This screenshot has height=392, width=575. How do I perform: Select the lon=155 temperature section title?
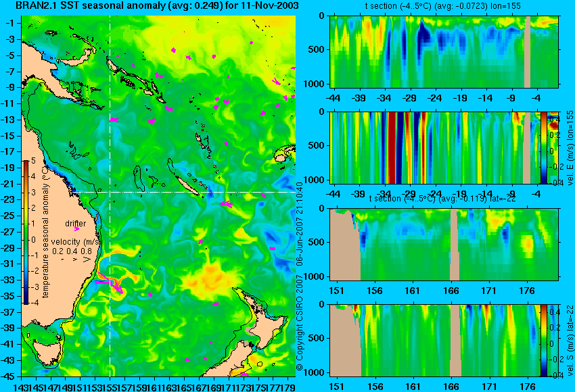(442, 6)
